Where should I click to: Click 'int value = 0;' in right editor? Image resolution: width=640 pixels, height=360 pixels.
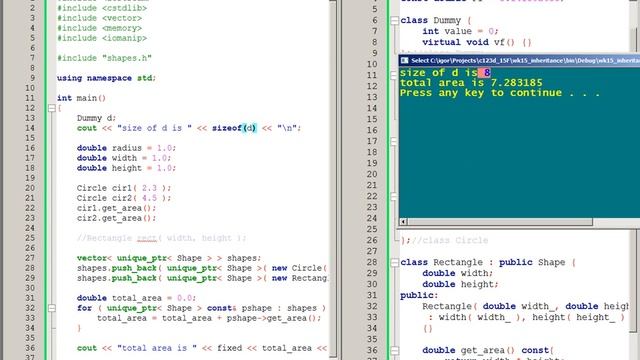click(460, 31)
